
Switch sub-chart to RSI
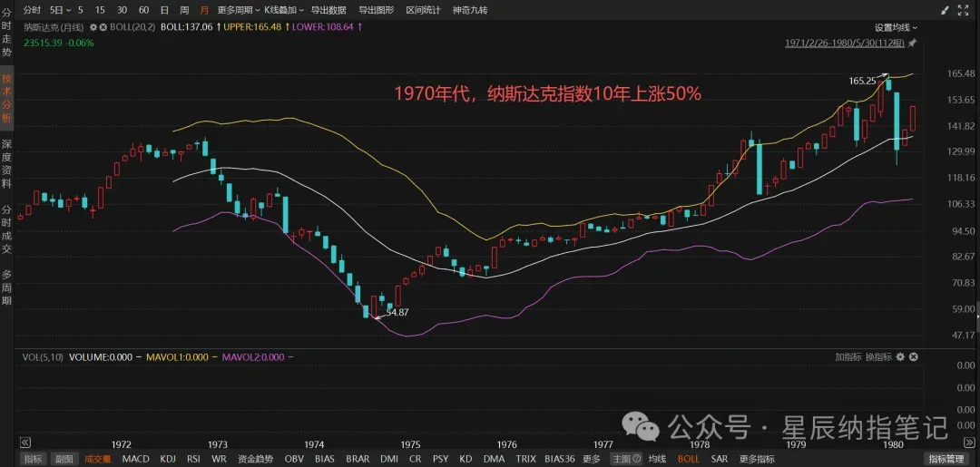coord(194,459)
